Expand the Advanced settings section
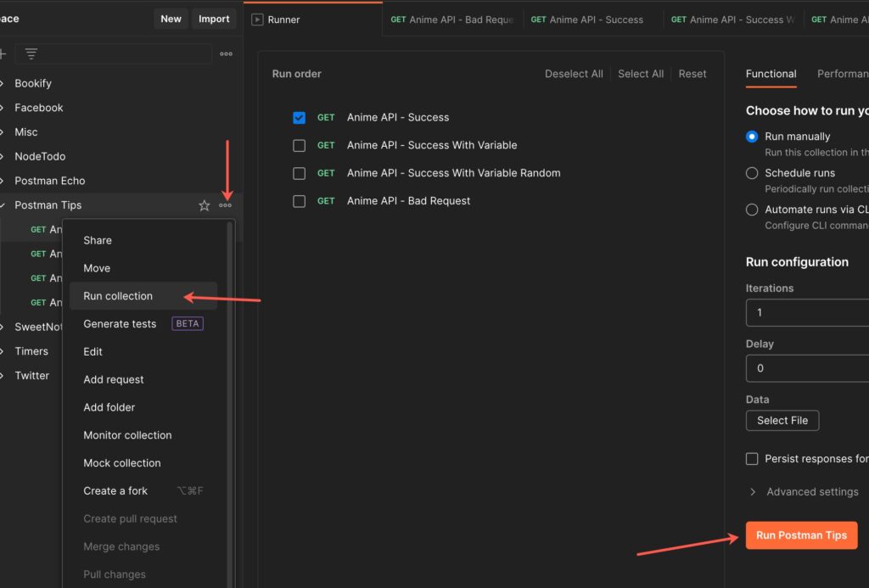 [804, 492]
